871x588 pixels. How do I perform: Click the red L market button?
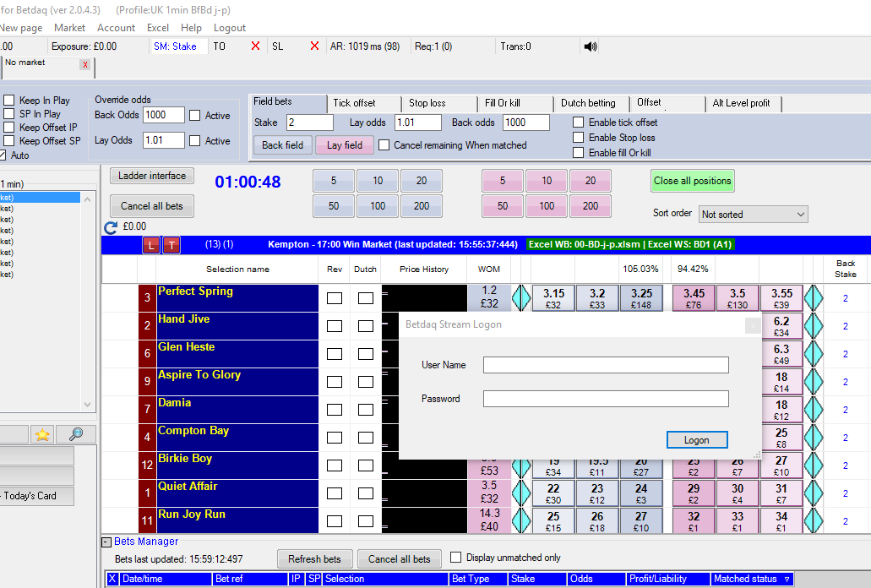pyautogui.click(x=151, y=245)
